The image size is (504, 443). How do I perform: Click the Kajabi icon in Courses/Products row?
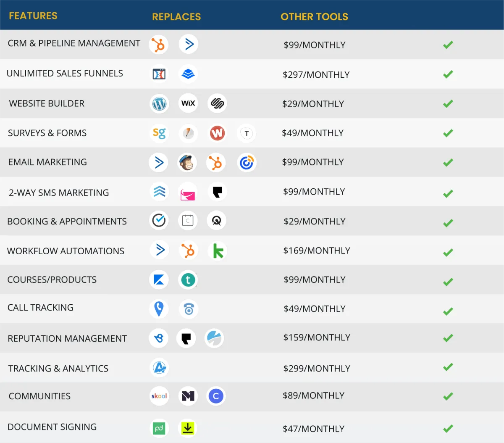point(159,280)
